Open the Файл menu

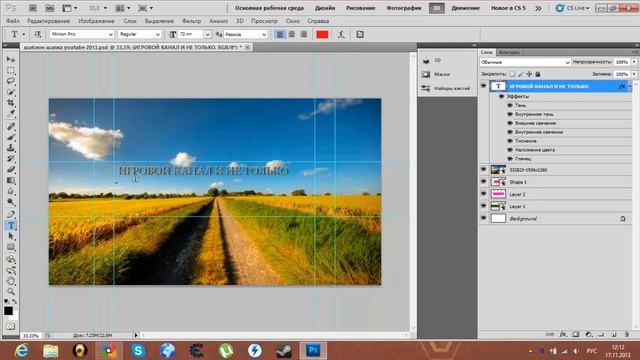[x=13, y=21]
